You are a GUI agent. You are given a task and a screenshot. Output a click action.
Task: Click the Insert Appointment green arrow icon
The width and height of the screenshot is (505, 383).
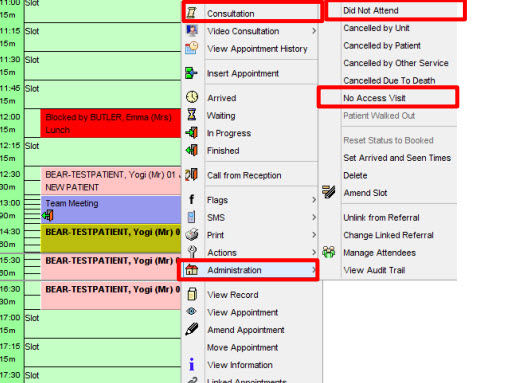(191, 73)
